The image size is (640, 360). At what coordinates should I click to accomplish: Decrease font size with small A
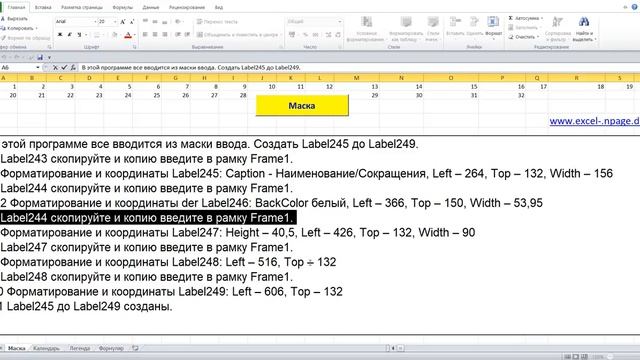pyautogui.click(x=132, y=22)
